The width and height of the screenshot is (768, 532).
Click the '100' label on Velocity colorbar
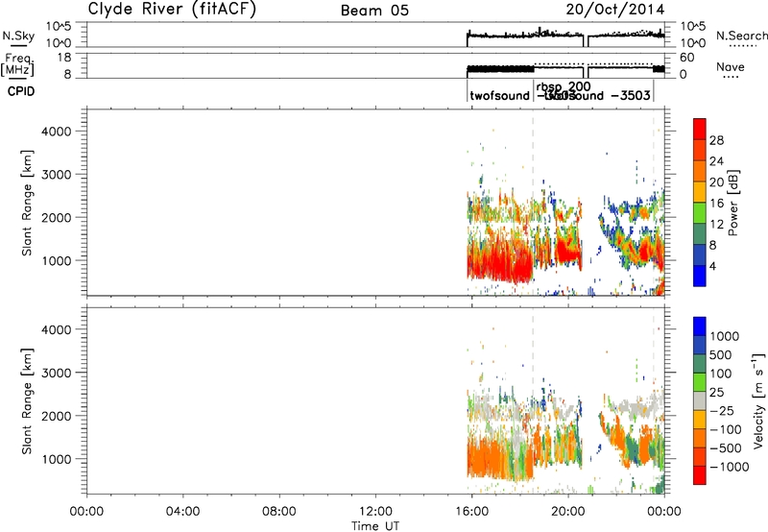click(720, 374)
